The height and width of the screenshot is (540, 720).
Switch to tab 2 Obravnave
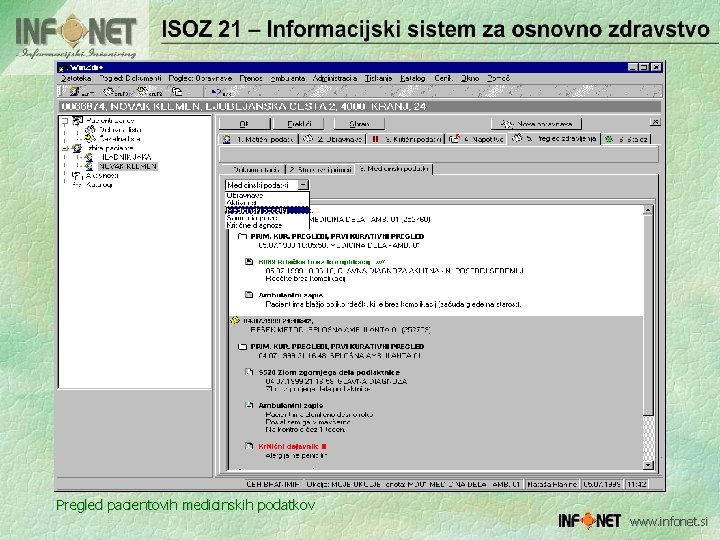[333, 139]
